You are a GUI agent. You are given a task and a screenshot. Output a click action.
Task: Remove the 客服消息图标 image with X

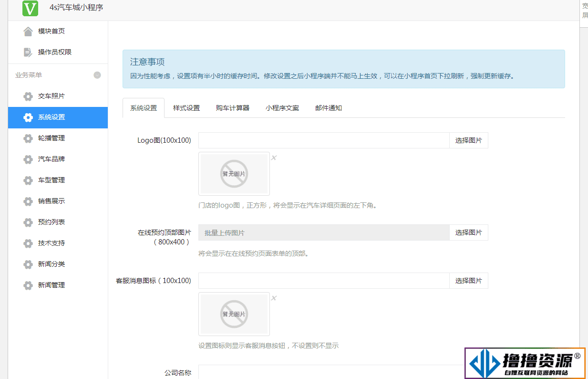pyautogui.click(x=274, y=298)
